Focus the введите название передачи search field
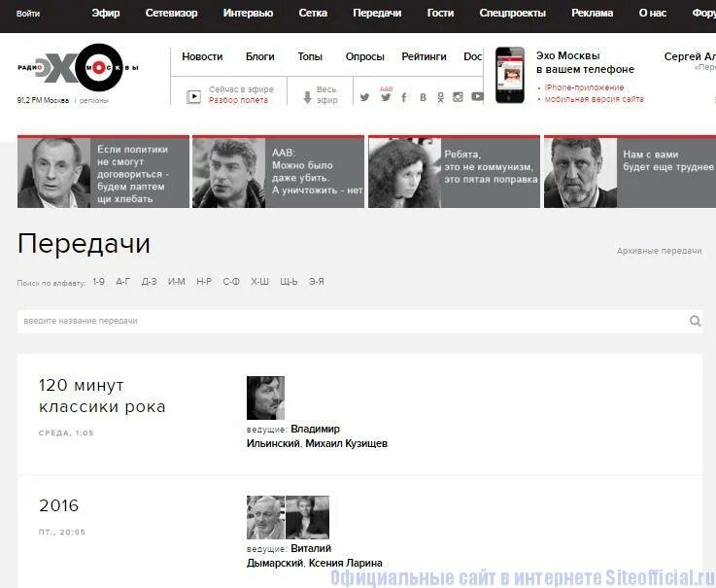 [x=359, y=321]
